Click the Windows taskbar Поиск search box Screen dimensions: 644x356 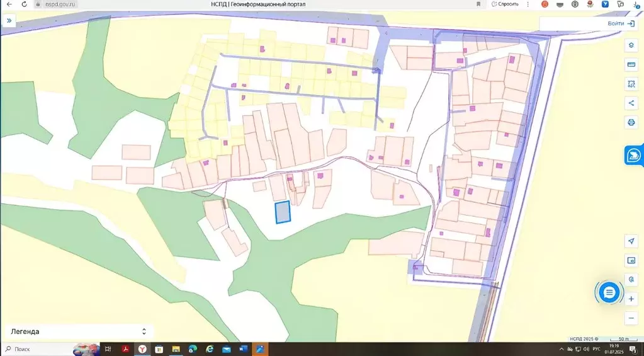(37, 350)
